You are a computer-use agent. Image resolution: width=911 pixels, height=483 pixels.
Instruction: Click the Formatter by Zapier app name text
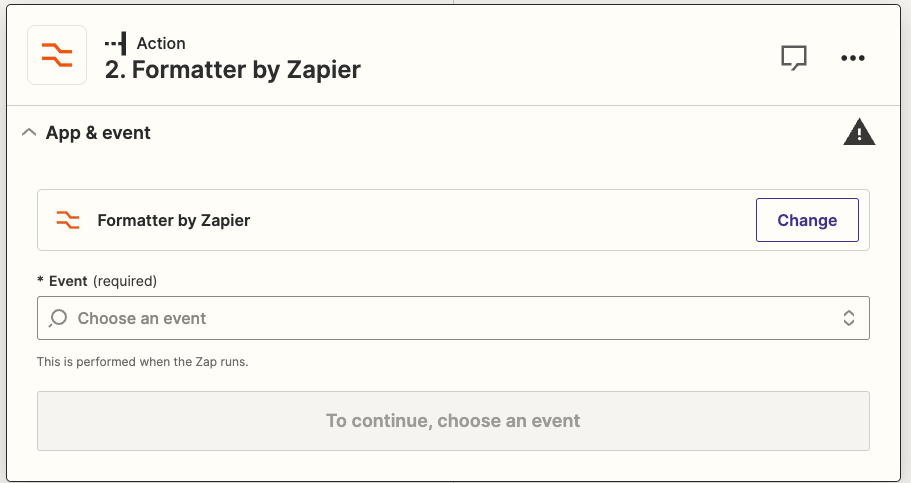pyautogui.click(x=174, y=220)
